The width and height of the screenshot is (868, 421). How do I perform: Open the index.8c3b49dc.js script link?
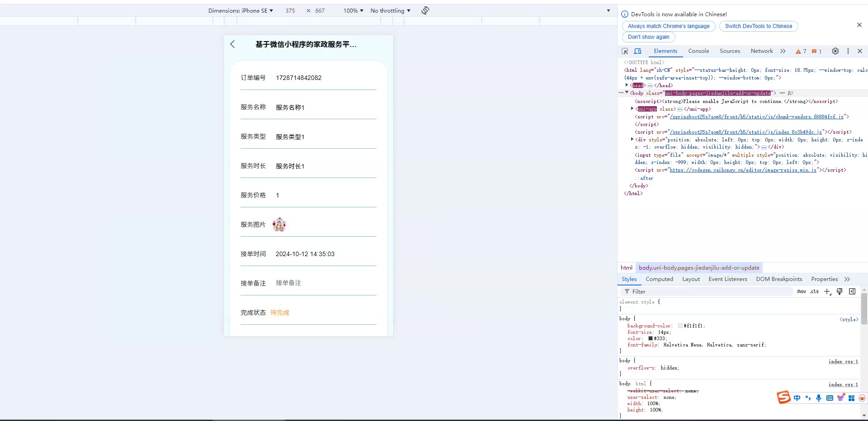pos(745,132)
